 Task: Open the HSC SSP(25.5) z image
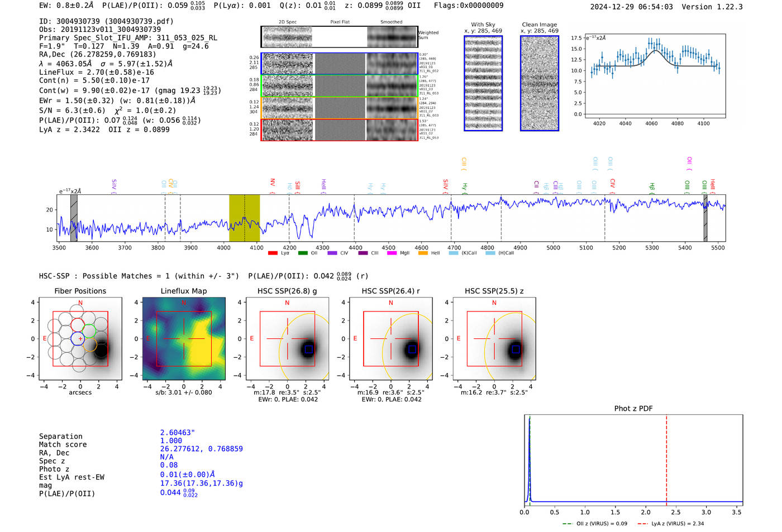[494, 338]
